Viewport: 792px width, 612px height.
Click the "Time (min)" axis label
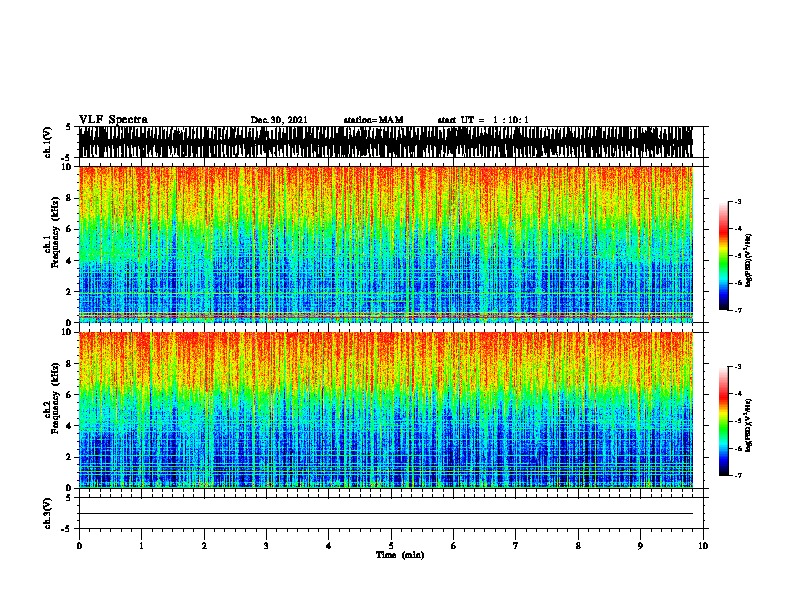(400, 555)
